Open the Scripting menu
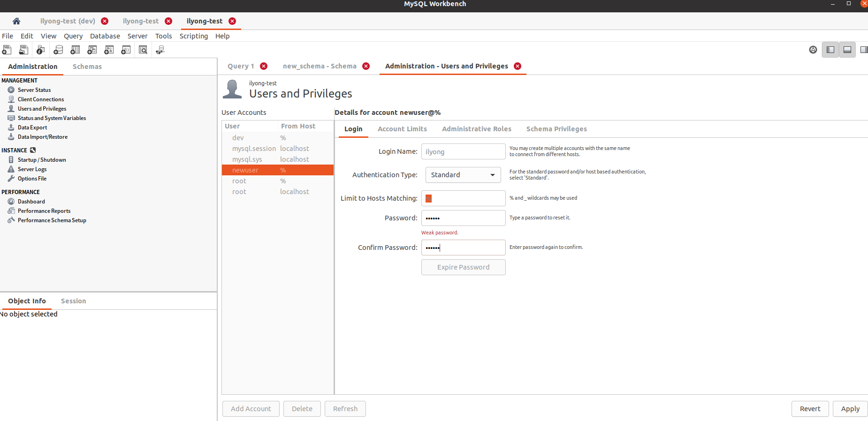This screenshot has width=868, height=421. point(194,36)
